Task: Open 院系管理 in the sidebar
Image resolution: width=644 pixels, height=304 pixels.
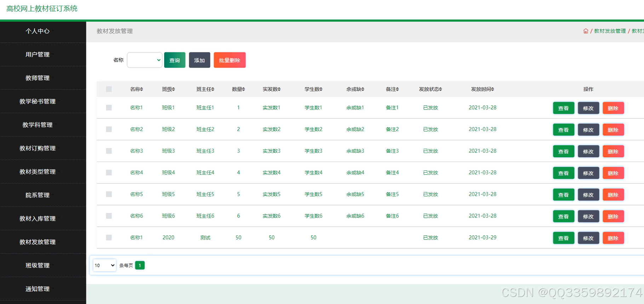Action: pos(38,195)
